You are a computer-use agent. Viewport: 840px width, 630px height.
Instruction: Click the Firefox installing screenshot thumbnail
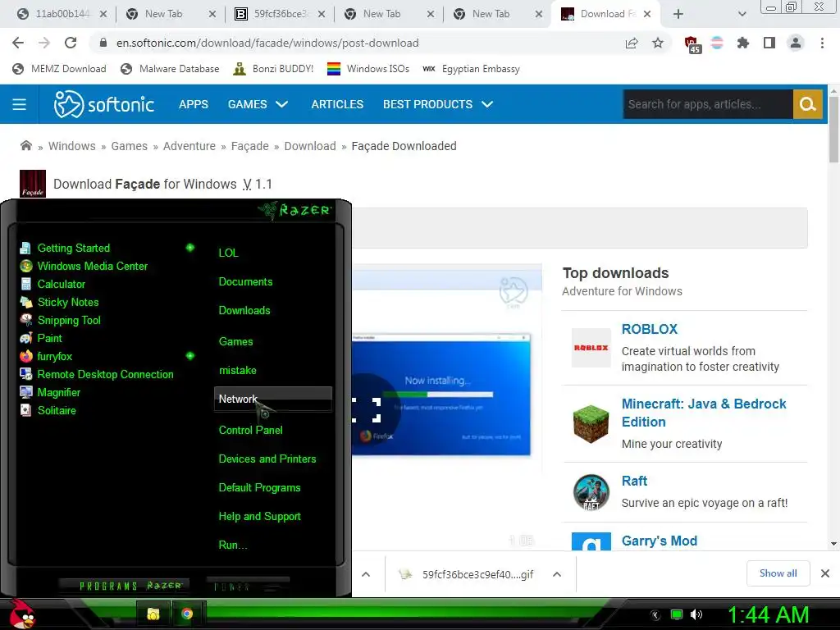pyautogui.click(x=441, y=395)
